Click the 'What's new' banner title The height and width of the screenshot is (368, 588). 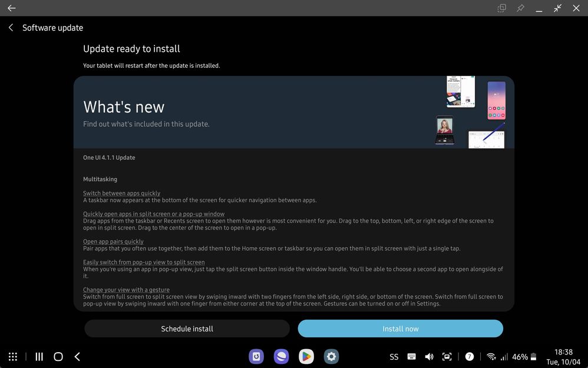pyautogui.click(x=124, y=107)
